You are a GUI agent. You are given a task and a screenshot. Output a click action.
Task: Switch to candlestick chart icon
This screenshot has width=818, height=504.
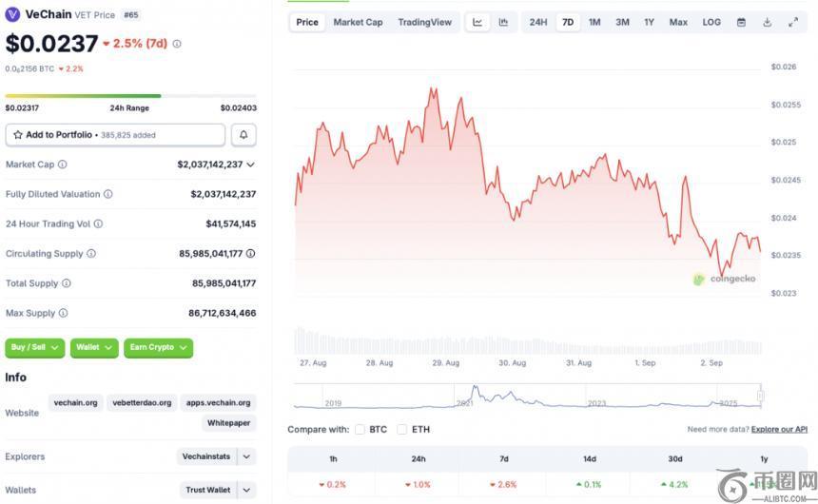[x=503, y=22]
